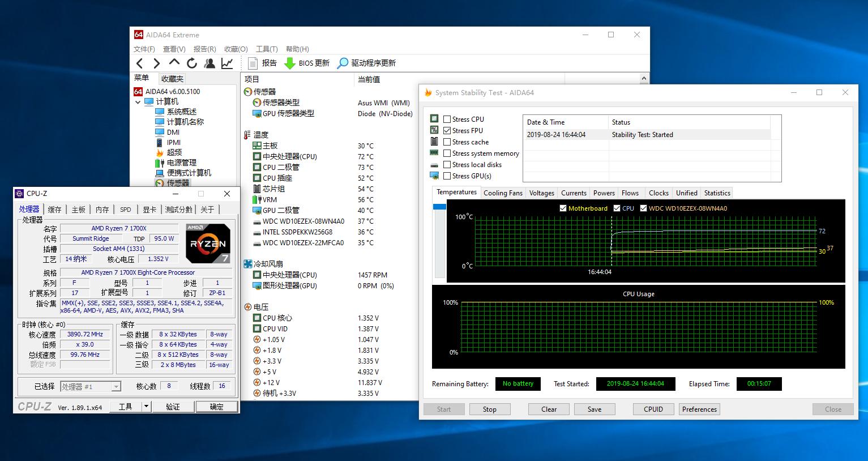Click the 驱动程序更新 magnifier icon

click(x=343, y=63)
